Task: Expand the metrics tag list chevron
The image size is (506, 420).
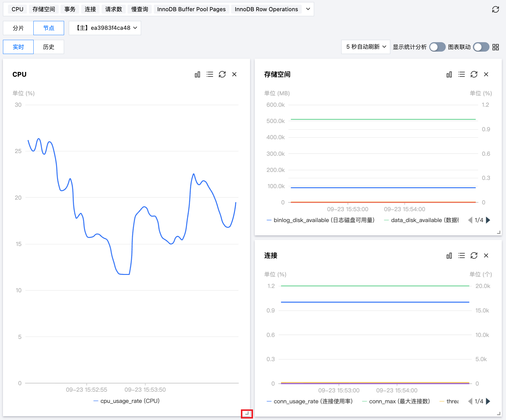Action: pyautogui.click(x=308, y=9)
